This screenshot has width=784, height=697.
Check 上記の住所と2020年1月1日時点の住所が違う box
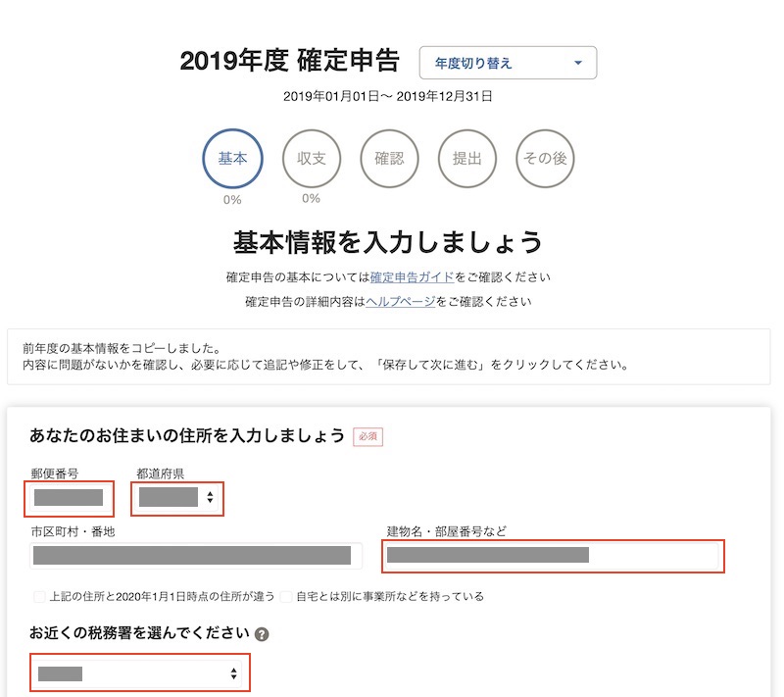(39, 596)
